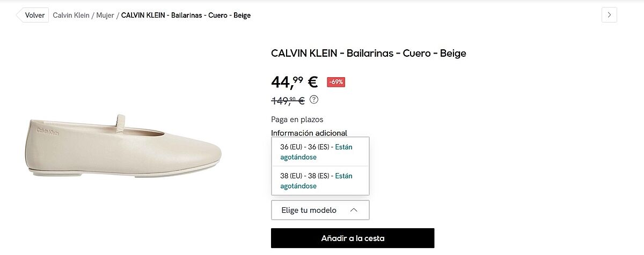Image resolution: width=644 pixels, height=255 pixels.
Task: Select size 36 (EU) - 36 (ES) option
Action: 320,152
